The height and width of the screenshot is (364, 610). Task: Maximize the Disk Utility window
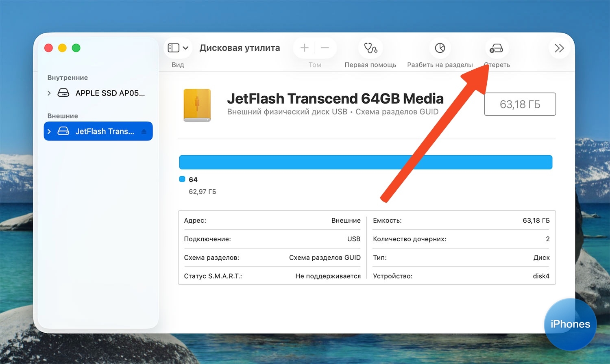76,48
